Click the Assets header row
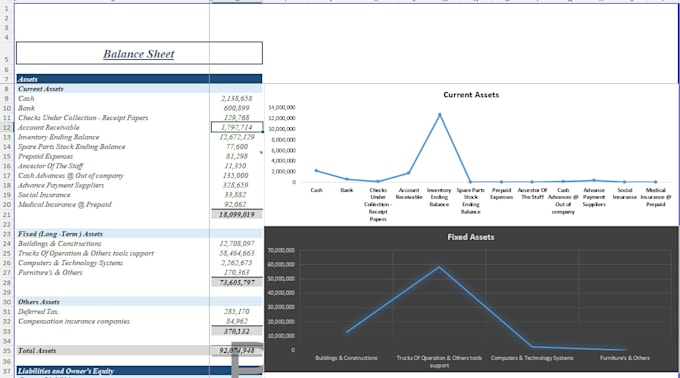Viewport: 680px width, 378px height. tap(139, 79)
